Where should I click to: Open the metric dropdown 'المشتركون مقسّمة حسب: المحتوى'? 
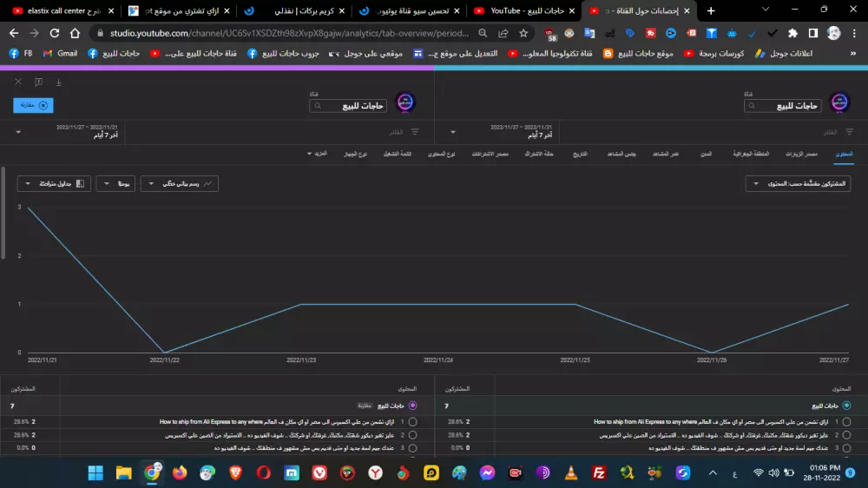[x=798, y=183]
